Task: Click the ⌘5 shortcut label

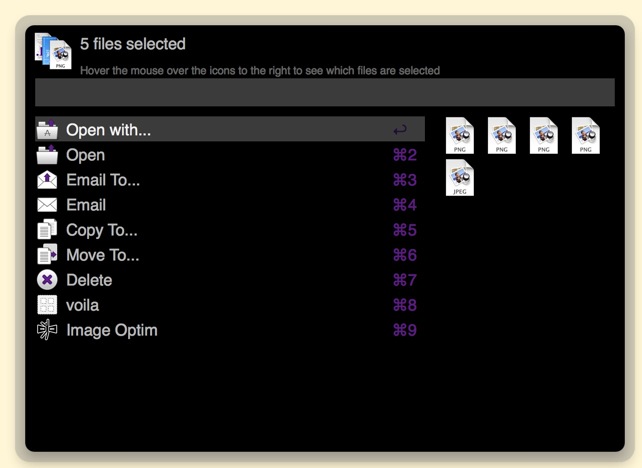Action: click(x=405, y=230)
